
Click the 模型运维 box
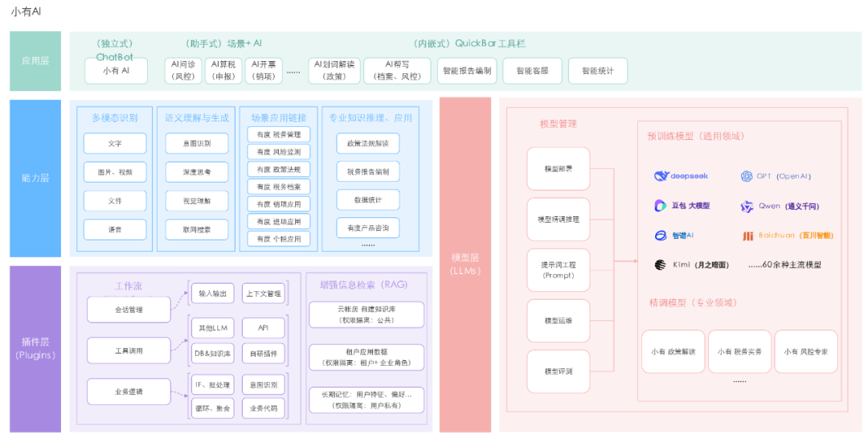[558, 321]
